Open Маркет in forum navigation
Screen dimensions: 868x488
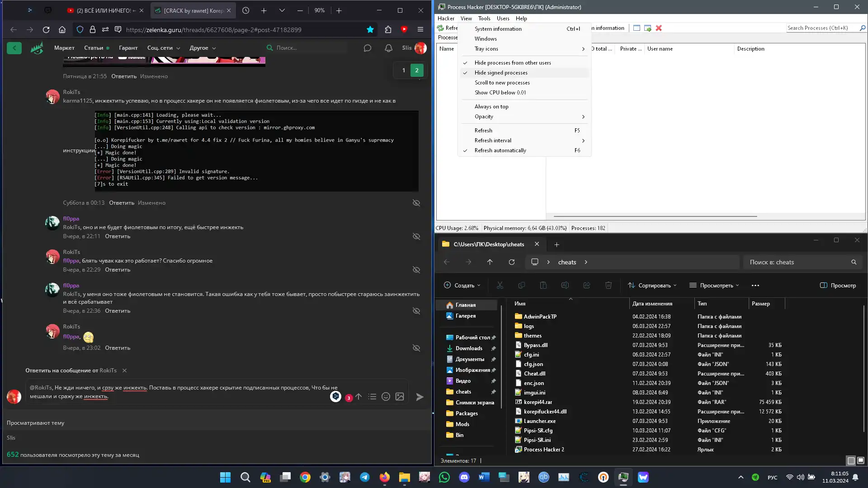(64, 48)
